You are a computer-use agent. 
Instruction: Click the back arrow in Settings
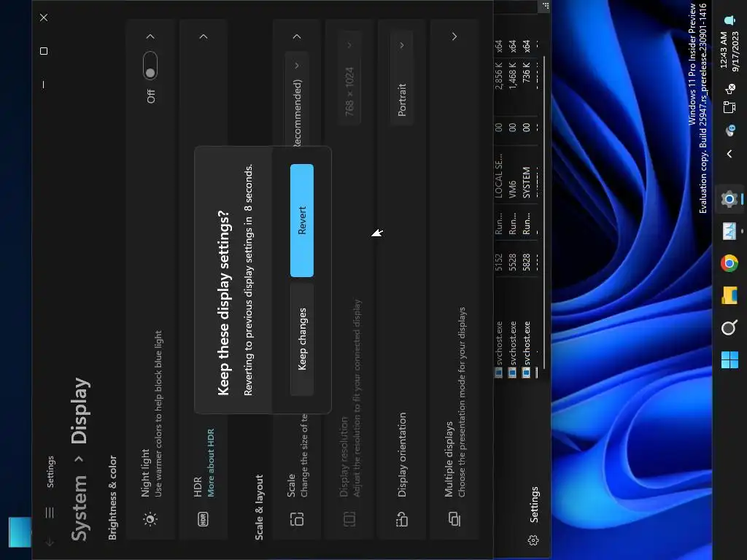tap(50, 542)
